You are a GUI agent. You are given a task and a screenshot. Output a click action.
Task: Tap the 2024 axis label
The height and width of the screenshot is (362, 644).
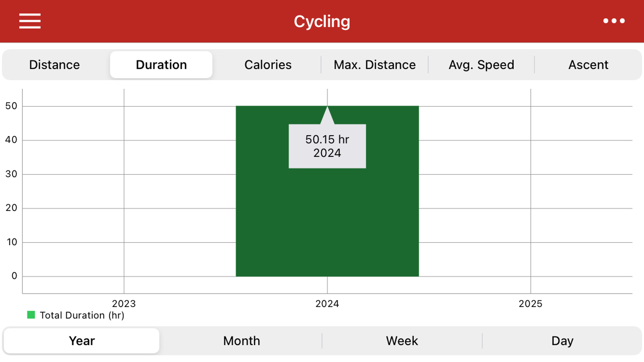click(x=327, y=304)
